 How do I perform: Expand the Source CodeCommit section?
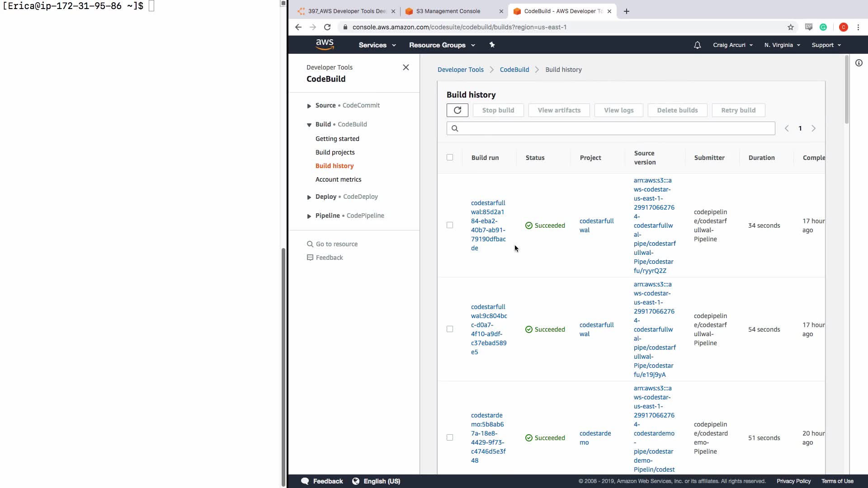(x=309, y=106)
